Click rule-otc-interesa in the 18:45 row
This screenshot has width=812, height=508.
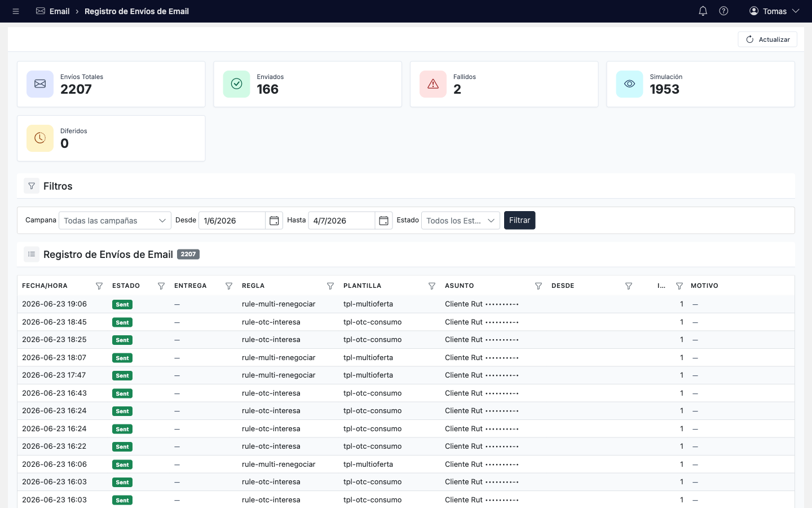click(271, 322)
